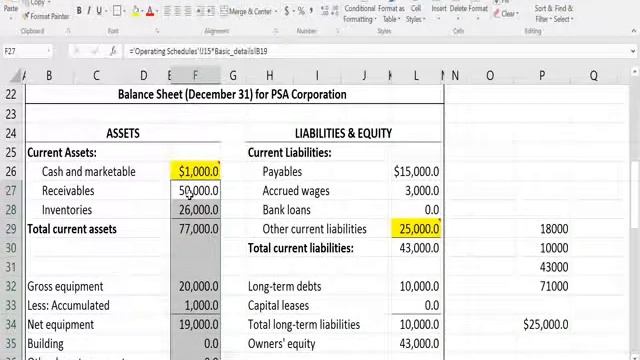Apply cell Borders icon
Viewport: 640px width, 360px height.
(x=116, y=11)
